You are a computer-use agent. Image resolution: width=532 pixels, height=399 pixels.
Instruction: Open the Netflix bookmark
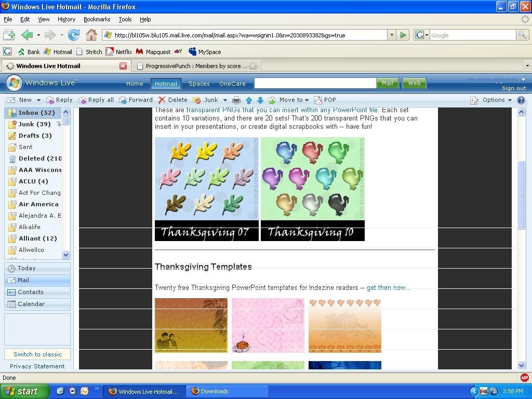[x=119, y=51]
